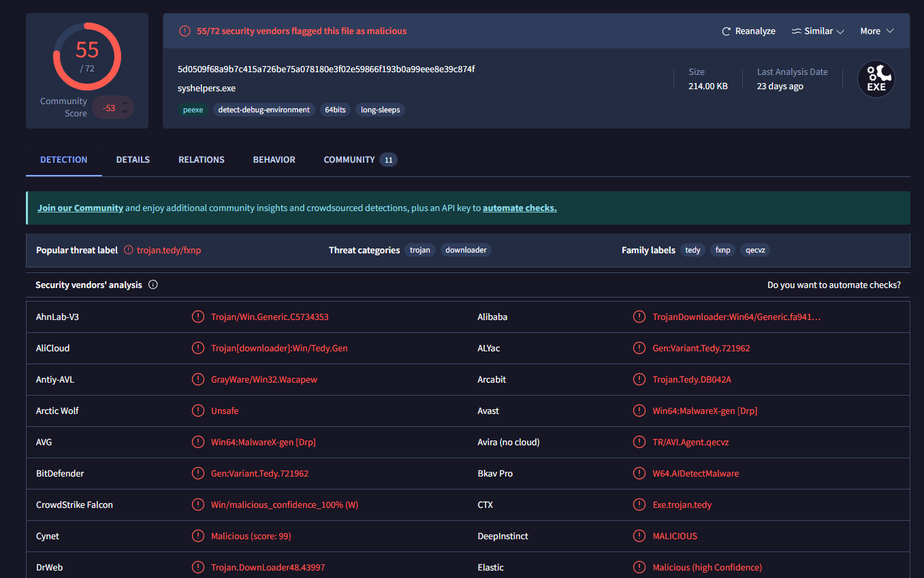
Task: Expand the COMMUNITY tab showing 11 items
Action: pos(349,159)
